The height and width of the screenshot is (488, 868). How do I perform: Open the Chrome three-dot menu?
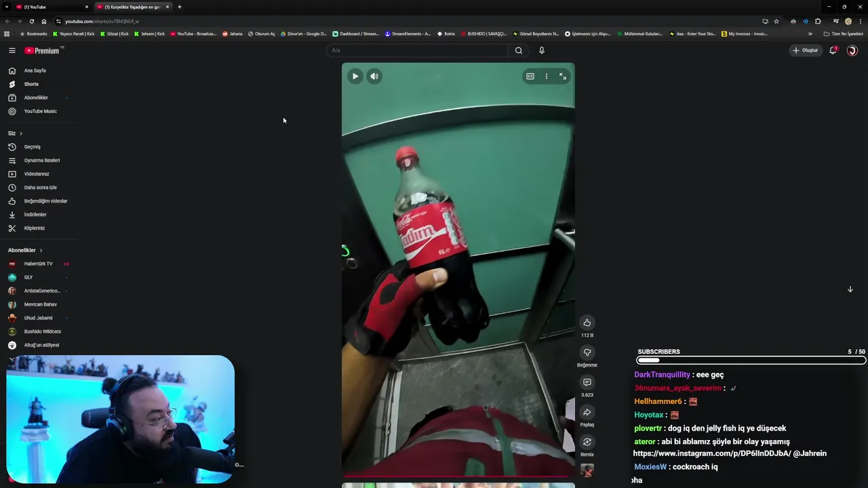(861, 21)
